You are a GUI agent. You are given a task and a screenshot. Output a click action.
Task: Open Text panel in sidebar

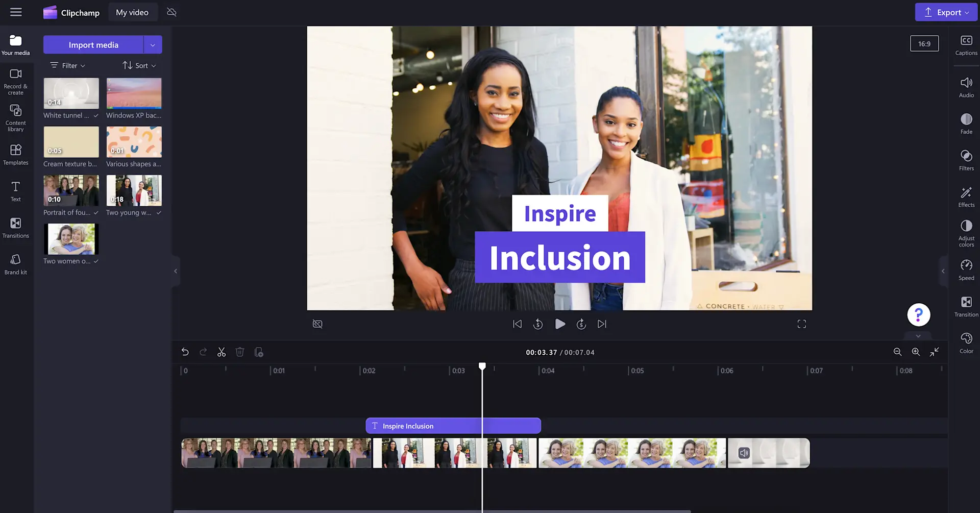(16, 191)
